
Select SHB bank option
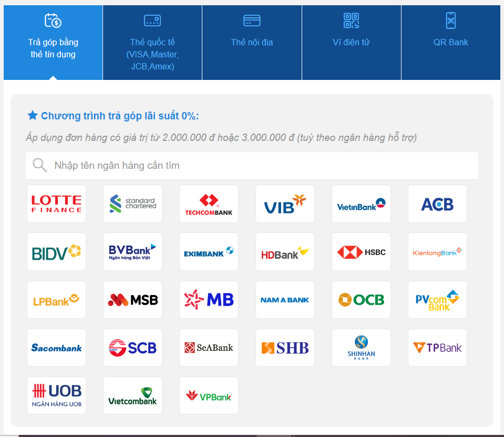[285, 348]
